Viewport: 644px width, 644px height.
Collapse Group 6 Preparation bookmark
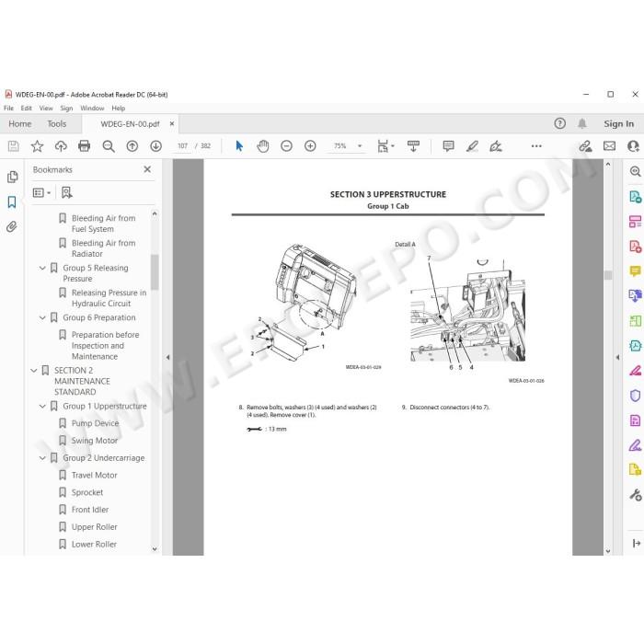(42, 317)
